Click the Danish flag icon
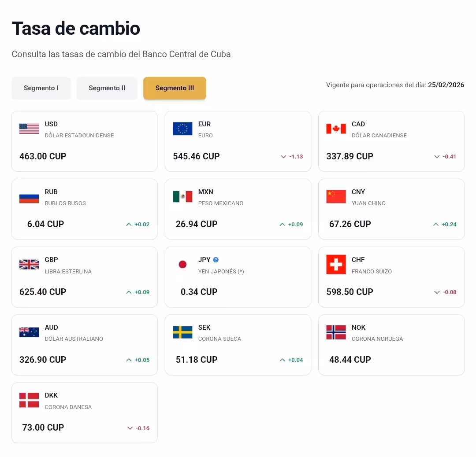The image size is (476, 457). [29, 400]
